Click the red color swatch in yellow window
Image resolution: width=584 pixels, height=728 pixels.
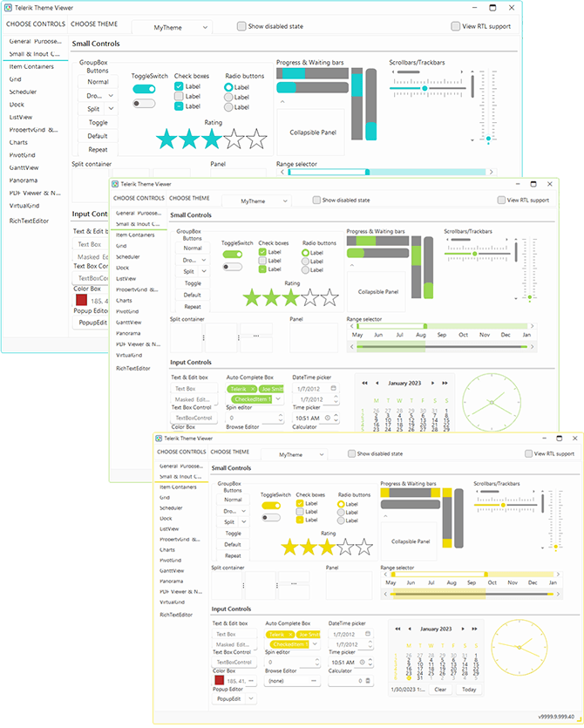click(219, 680)
